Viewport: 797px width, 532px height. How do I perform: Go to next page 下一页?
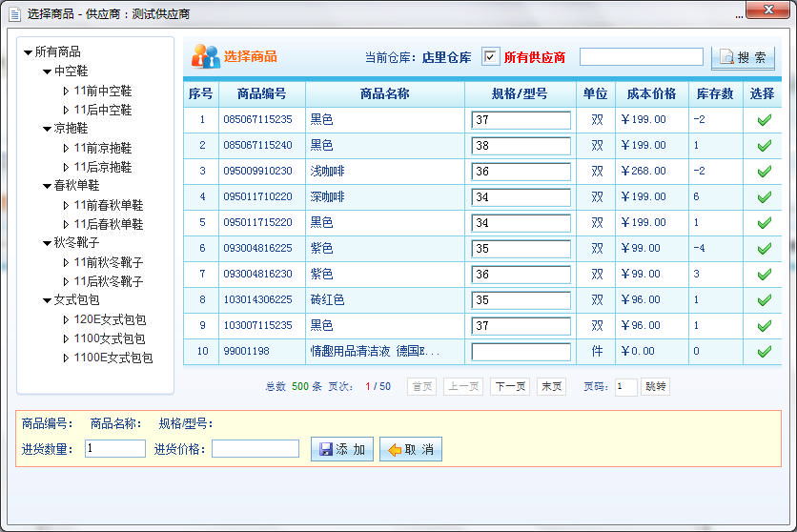(510, 387)
